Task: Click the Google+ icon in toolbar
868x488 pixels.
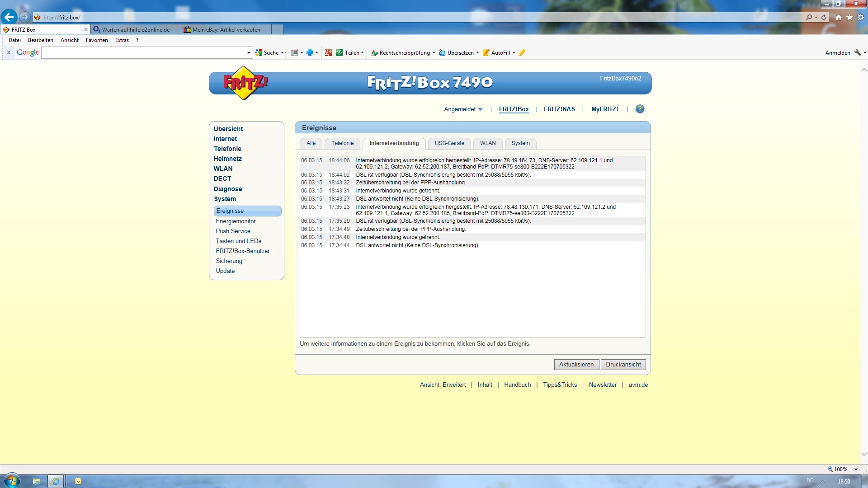Action: tap(329, 53)
